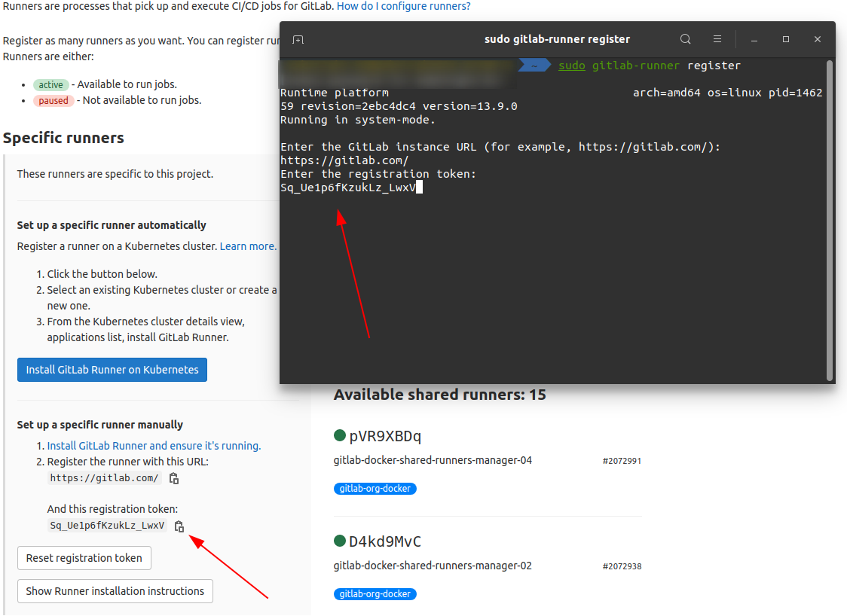The width and height of the screenshot is (847, 616).
Task: Click https://gitlab.com/ line in terminal
Action: [344, 160]
